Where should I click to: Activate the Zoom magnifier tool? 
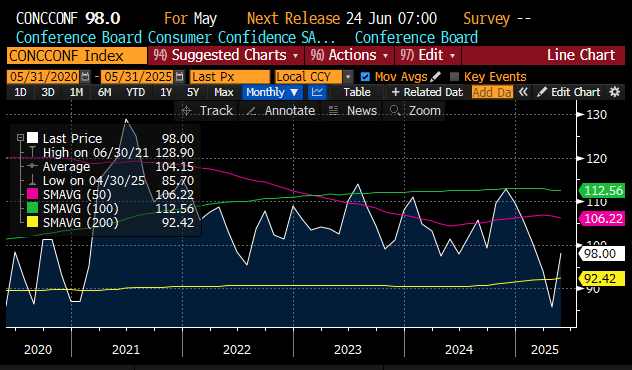tap(415, 110)
